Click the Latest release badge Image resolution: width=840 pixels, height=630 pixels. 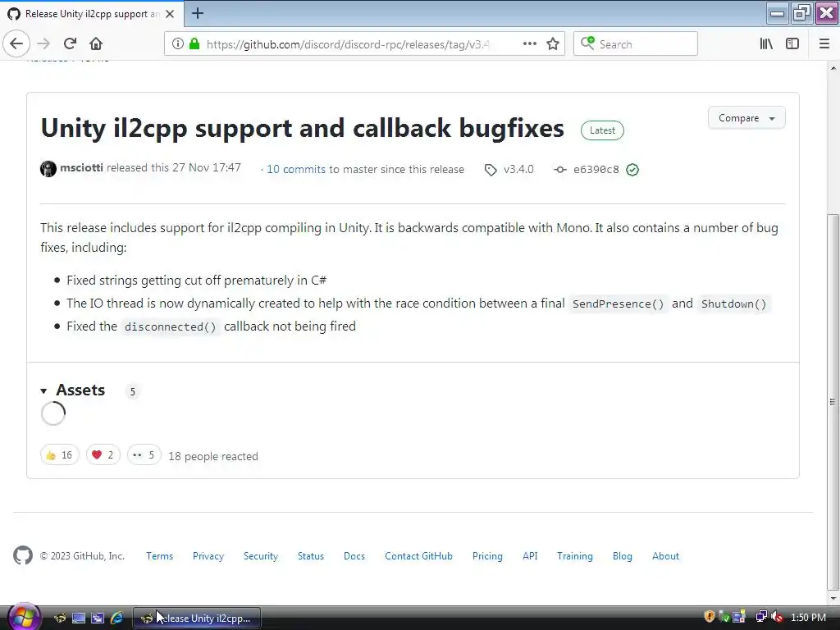point(602,130)
